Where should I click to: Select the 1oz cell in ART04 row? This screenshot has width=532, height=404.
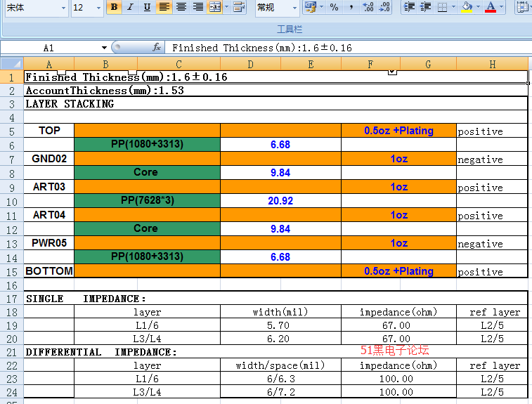click(x=398, y=215)
